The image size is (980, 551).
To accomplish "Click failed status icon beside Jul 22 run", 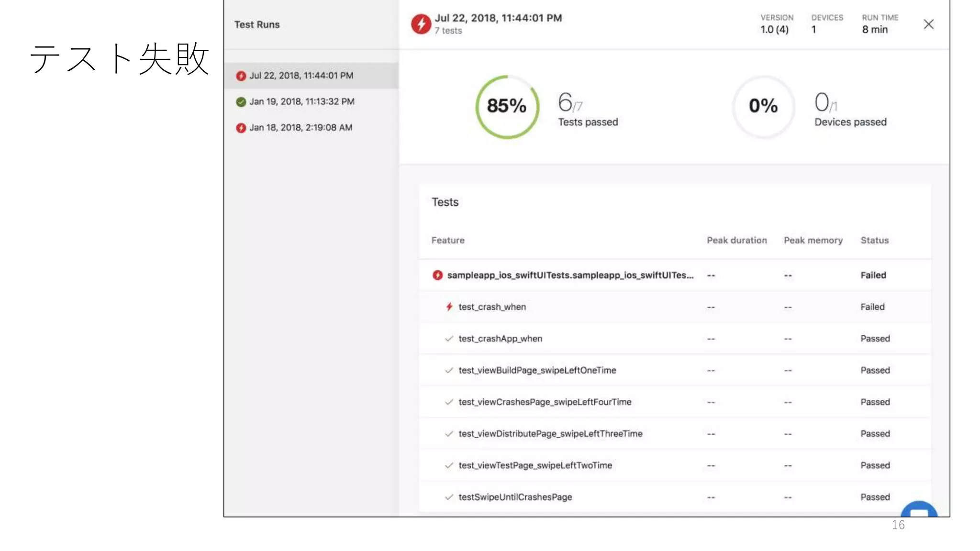I will click(241, 76).
